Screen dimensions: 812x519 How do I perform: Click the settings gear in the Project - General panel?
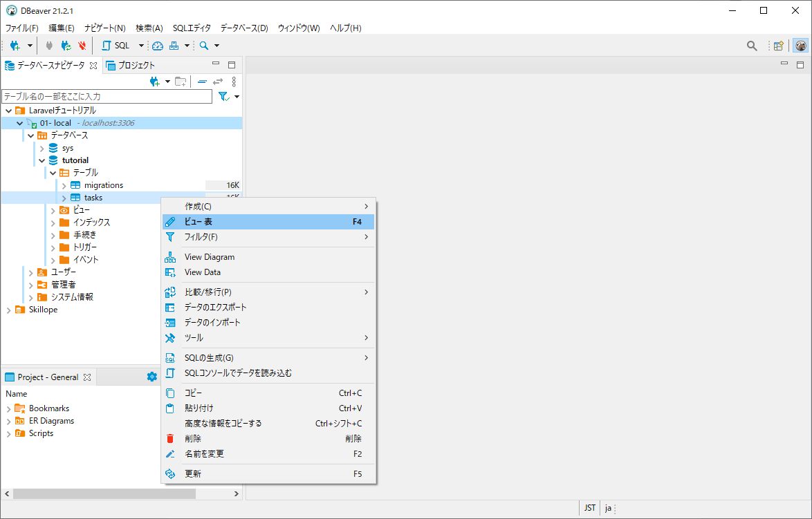coord(151,377)
